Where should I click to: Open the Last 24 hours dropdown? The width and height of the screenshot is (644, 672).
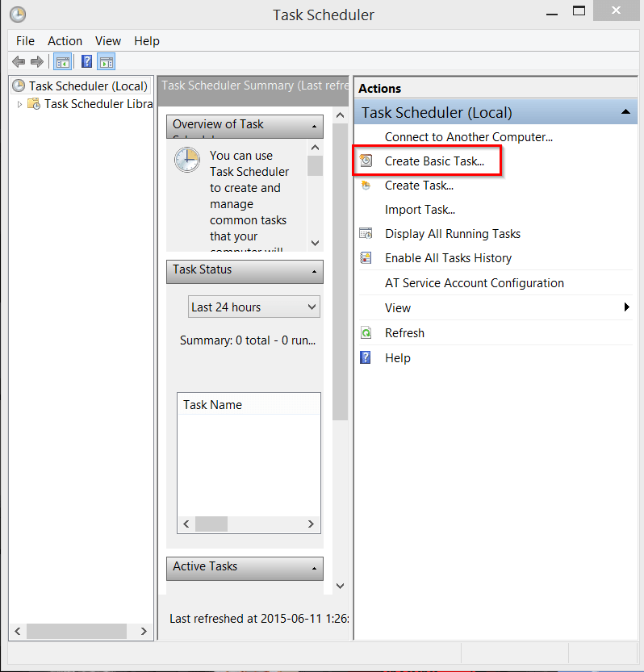[254, 307]
